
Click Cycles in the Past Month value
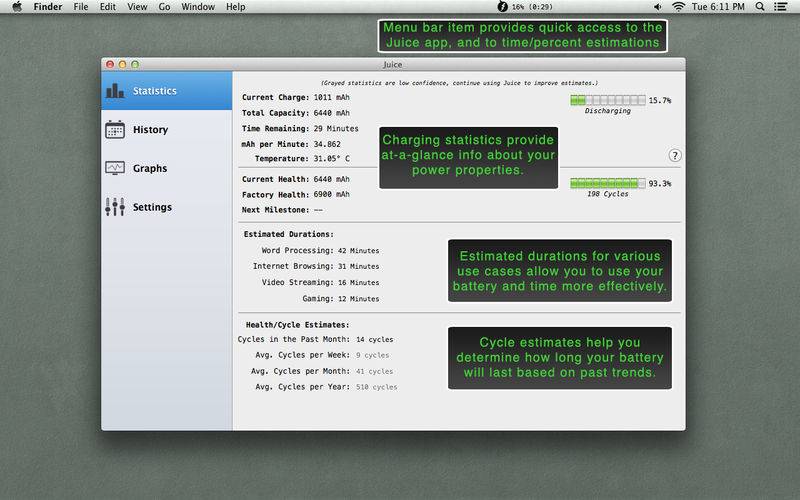375,339
